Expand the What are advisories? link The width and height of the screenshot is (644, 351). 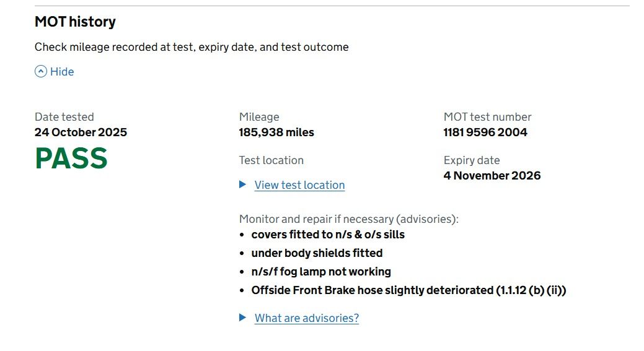point(306,318)
